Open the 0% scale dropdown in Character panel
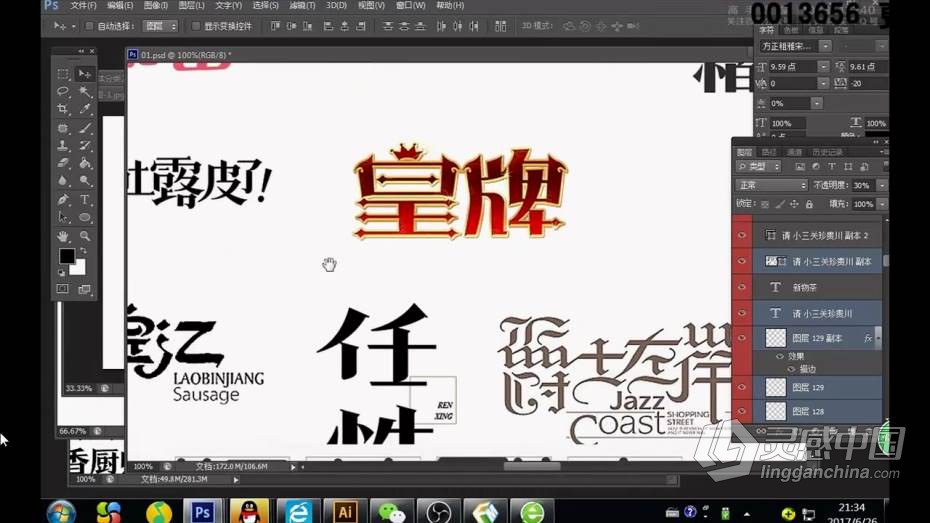The width and height of the screenshot is (930, 523). pos(817,103)
